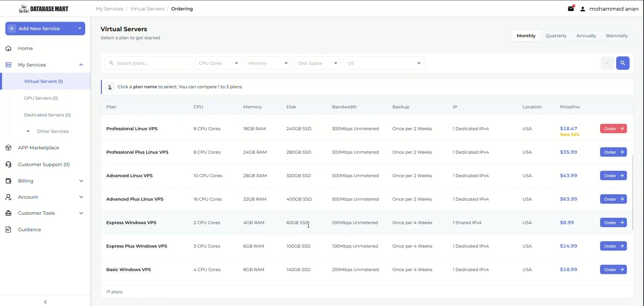Screen dimensions: 644x306
Task: Click the Account person icon
Action: 8,197
